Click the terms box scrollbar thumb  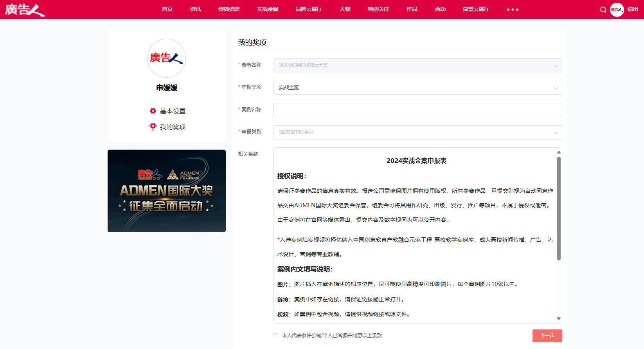point(559,208)
